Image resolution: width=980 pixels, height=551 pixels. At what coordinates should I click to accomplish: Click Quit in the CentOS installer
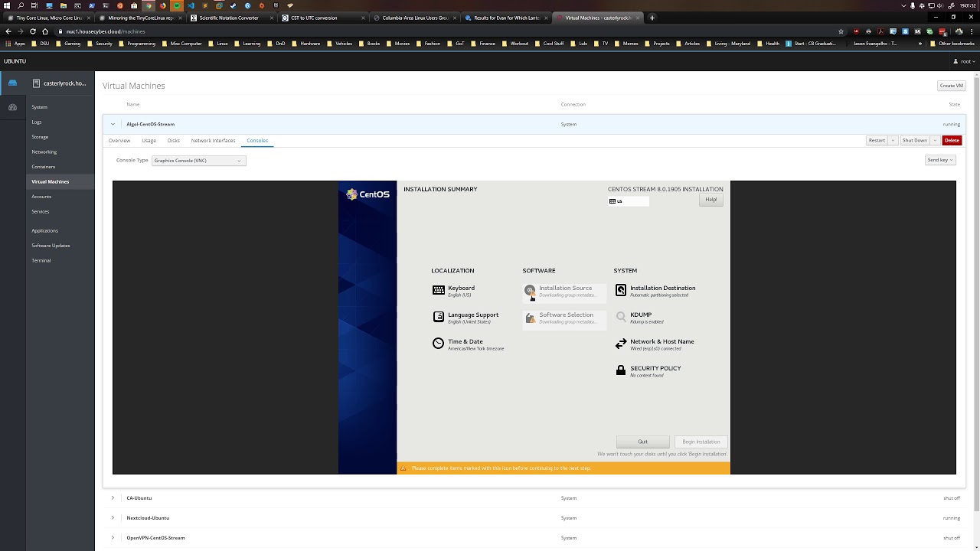643,442
